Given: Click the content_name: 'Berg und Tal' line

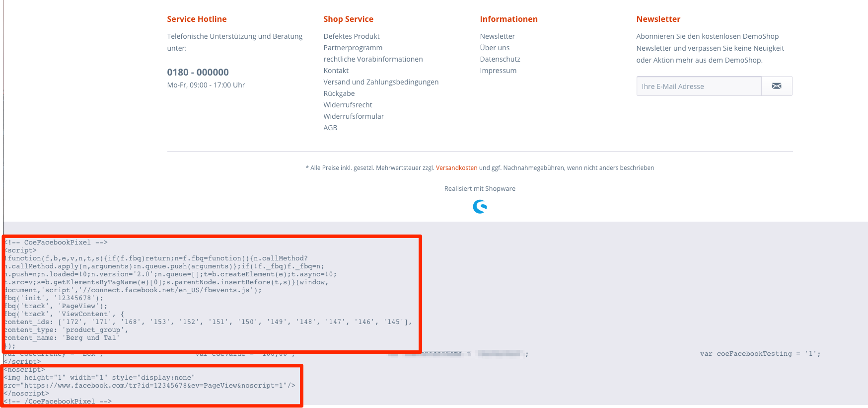Looking at the screenshot, I should click(x=62, y=338).
